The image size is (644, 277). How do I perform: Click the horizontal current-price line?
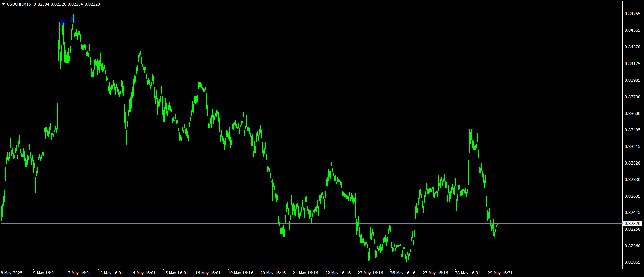(x=311, y=223)
